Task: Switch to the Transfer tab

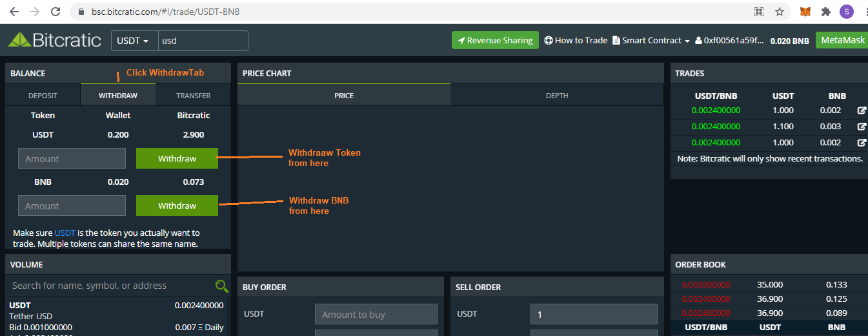Action: pos(193,96)
